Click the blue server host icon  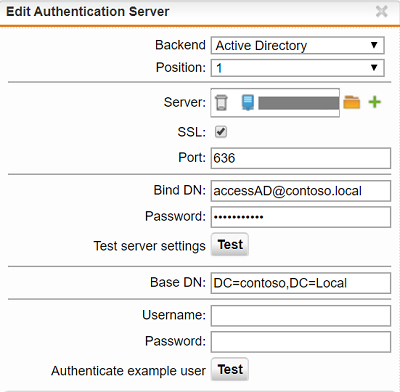(x=248, y=102)
